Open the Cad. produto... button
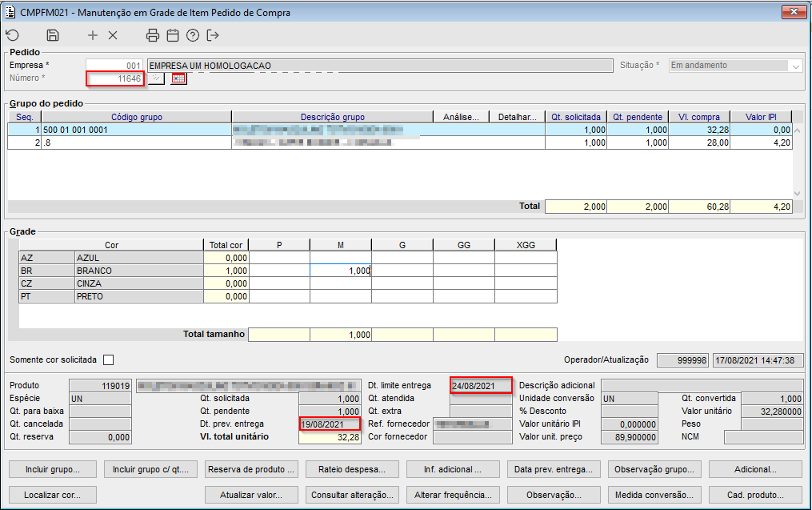This screenshot has height=510, width=812. click(x=755, y=495)
